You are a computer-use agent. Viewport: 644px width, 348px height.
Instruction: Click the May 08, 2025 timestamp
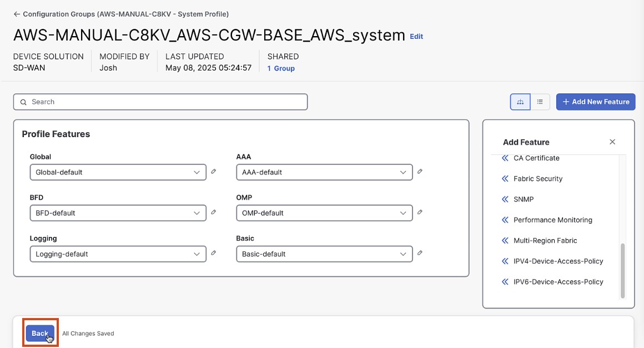tap(208, 68)
